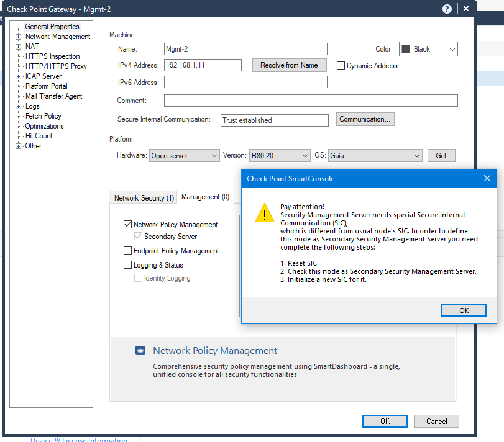Open help for Check Point Gateway dialog

coord(447,9)
